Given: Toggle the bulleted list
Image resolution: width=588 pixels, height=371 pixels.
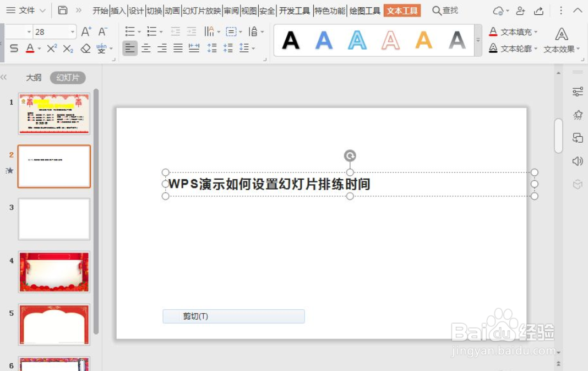Looking at the screenshot, I should pyautogui.click(x=129, y=31).
